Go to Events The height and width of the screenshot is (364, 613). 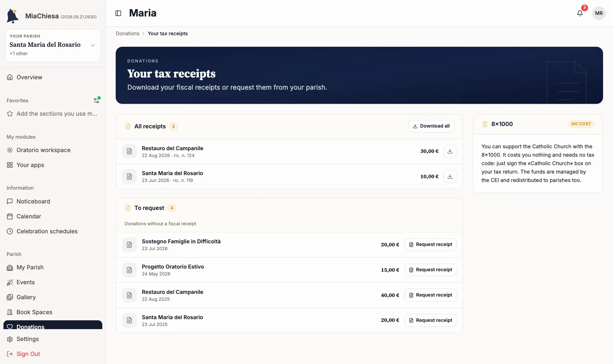[x=53, y=282]
